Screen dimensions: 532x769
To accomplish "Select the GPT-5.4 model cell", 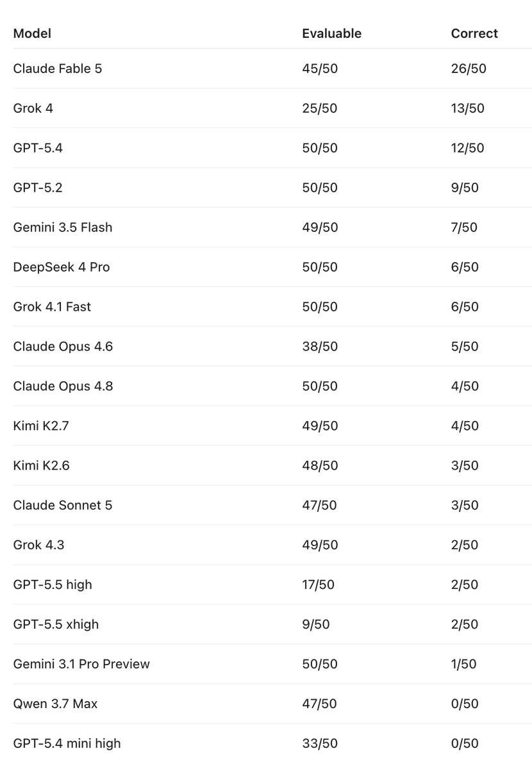I will 38,148.
